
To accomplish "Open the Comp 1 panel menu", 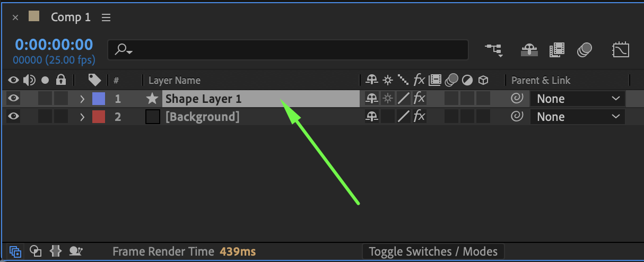I will [106, 18].
